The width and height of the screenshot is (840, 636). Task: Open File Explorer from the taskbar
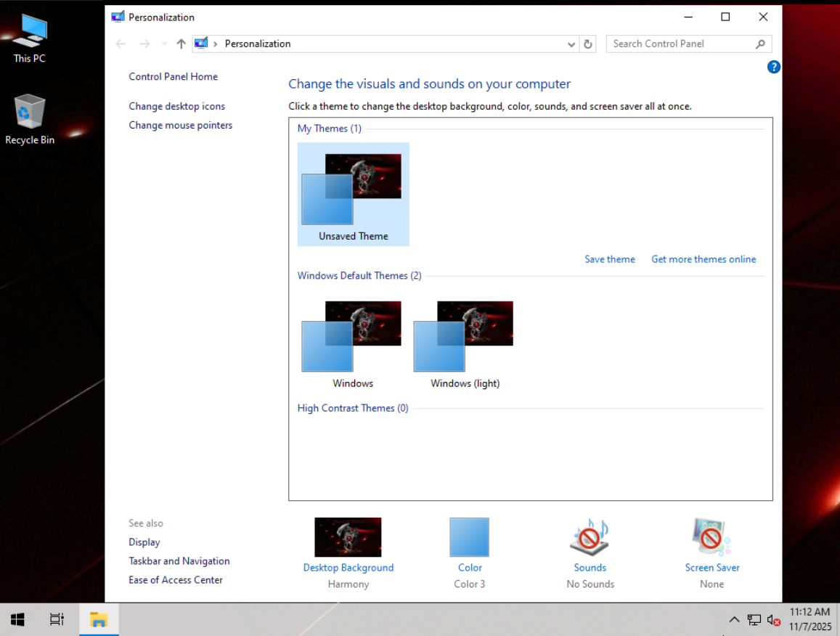point(99,619)
